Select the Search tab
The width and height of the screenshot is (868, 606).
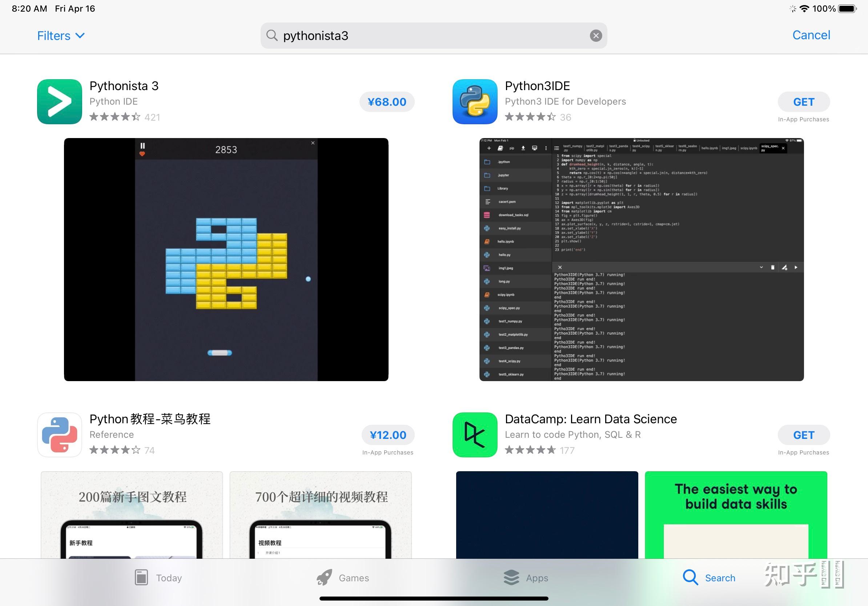[x=709, y=578]
